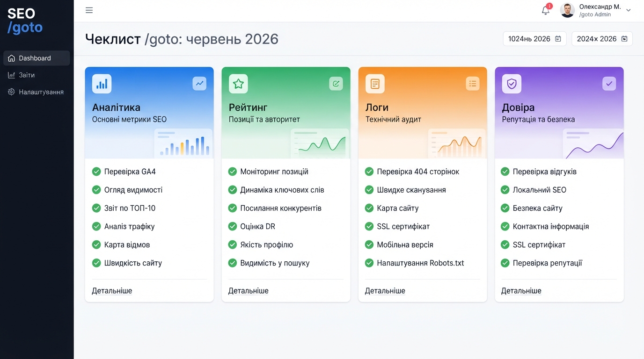Toggle the Перевірка GA4 check
644x359 pixels.
coord(96,172)
